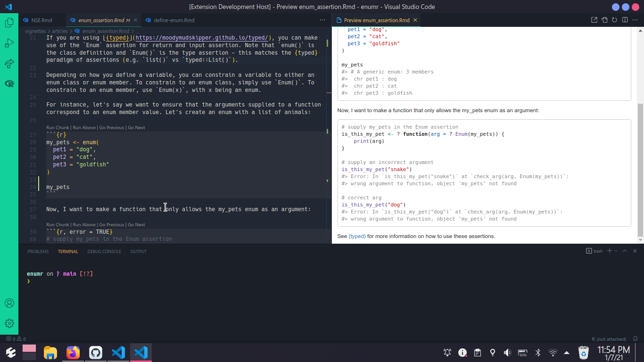Open the R extension view in the activity bar
The height and width of the screenshot is (362, 644).
tap(9, 84)
